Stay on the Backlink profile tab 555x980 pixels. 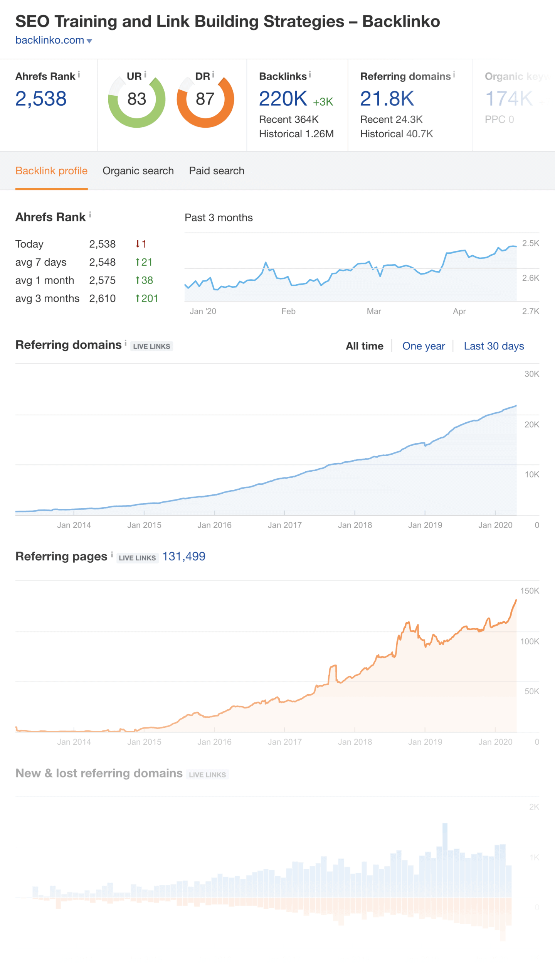[x=51, y=170]
